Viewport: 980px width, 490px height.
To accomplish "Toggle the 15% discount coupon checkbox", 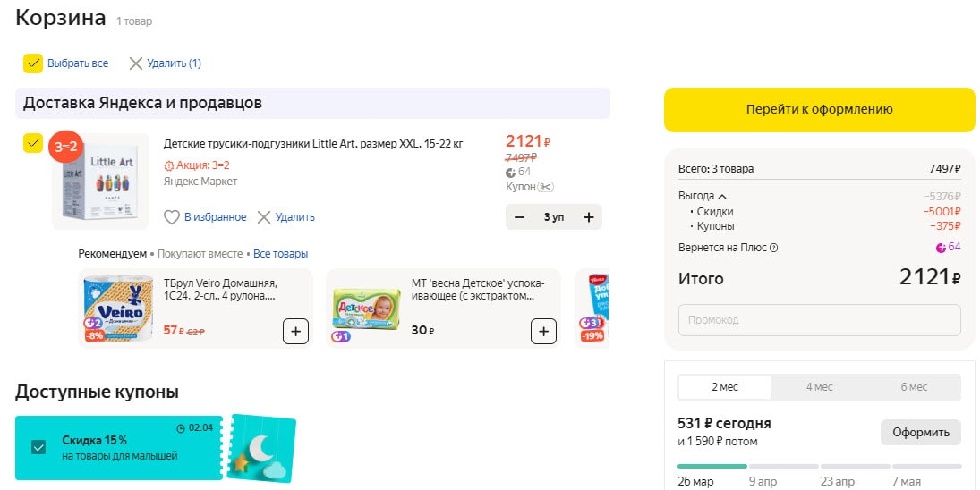I will 38,447.
